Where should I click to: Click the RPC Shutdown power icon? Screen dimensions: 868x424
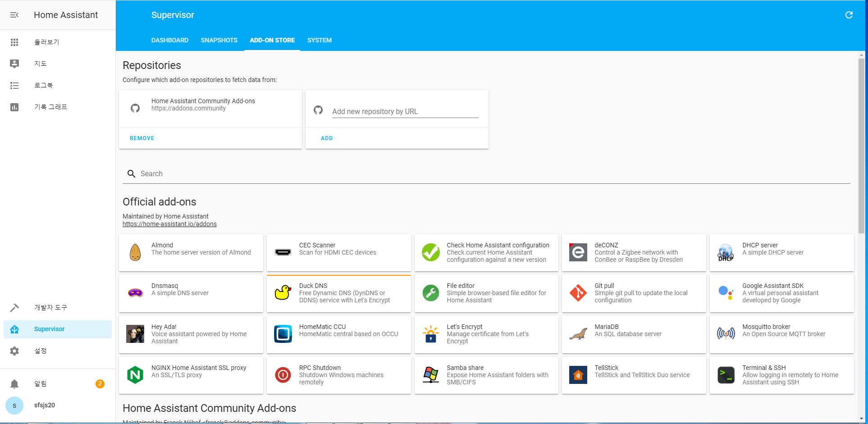tap(283, 375)
